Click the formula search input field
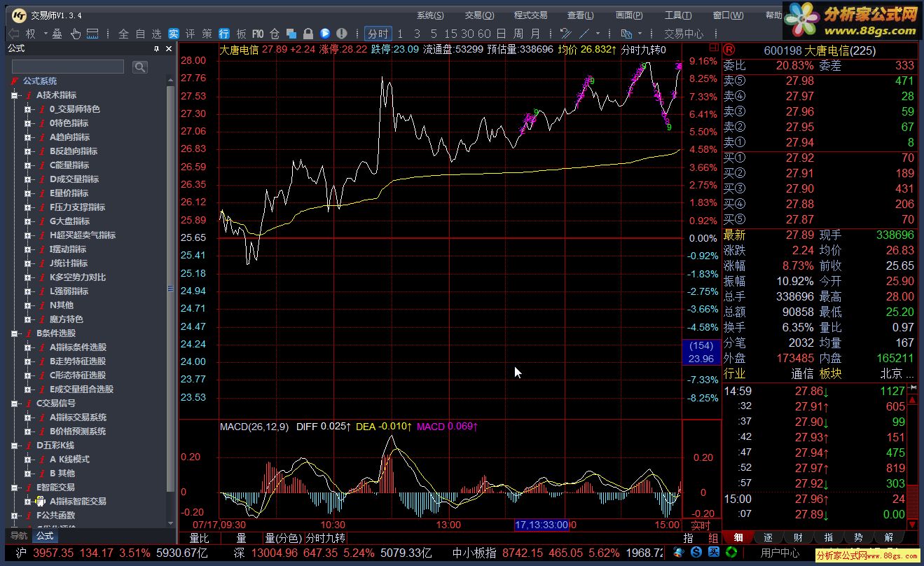Screen dimensions: 924x566 point(68,67)
